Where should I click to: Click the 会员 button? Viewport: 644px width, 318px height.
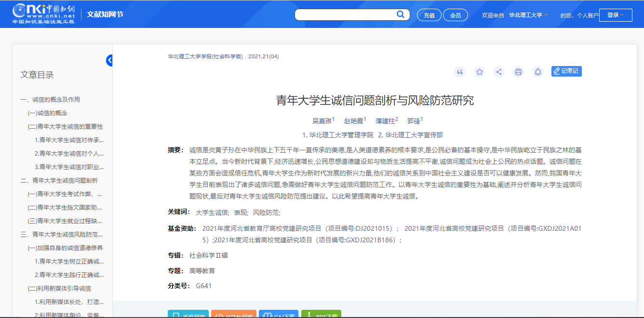tap(456, 15)
